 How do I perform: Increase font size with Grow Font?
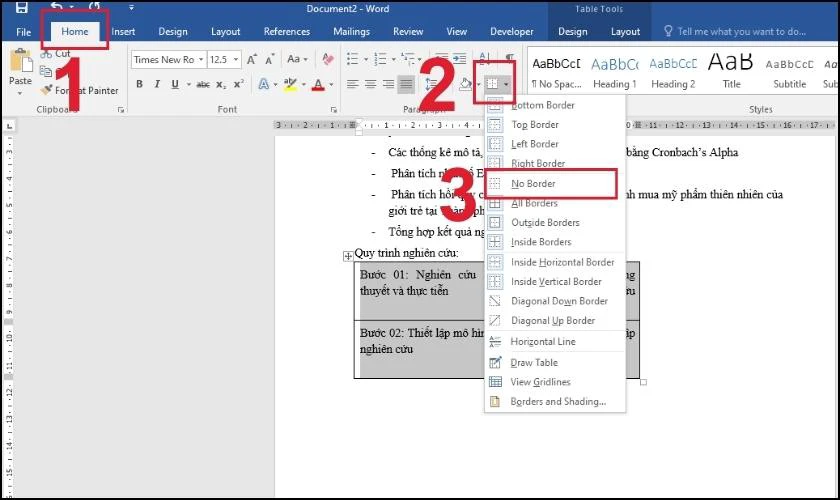[251, 59]
